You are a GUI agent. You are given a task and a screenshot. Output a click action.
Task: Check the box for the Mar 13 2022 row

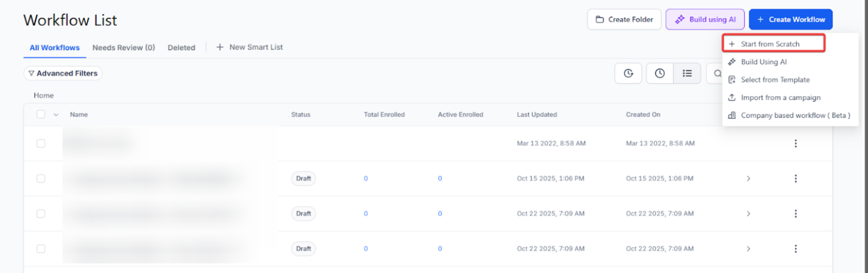41,143
